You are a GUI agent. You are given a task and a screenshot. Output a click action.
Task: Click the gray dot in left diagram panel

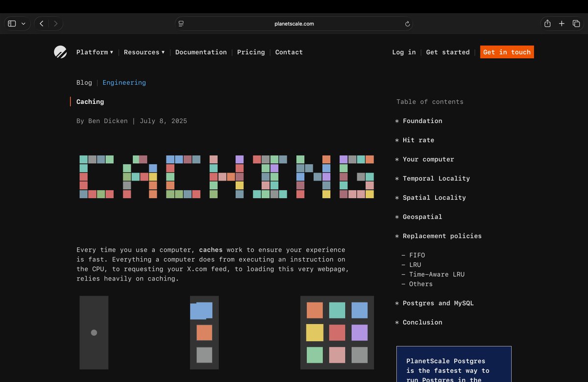tap(94, 333)
